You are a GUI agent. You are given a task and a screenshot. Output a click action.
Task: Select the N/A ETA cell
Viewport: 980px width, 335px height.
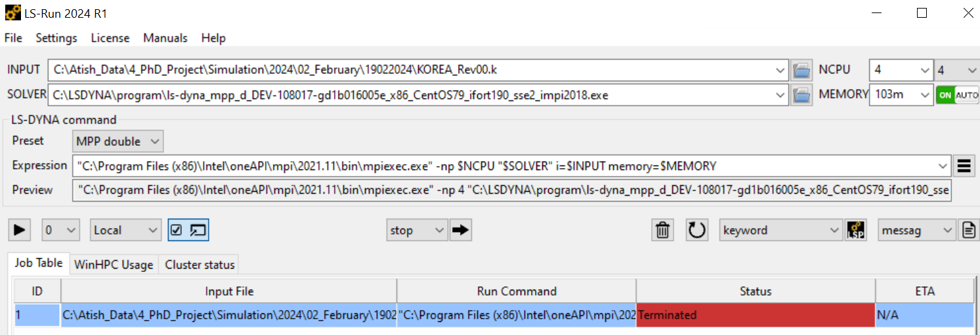pyautogui.click(x=924, y=315)
